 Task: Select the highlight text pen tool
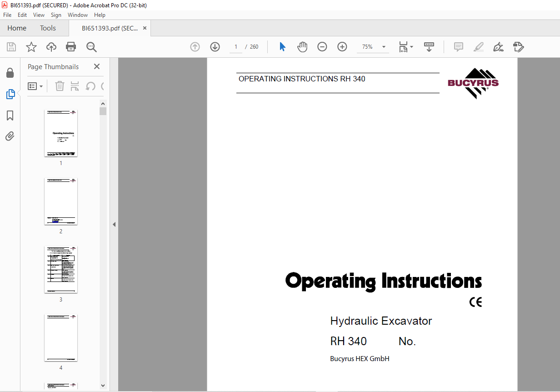pyautogui.click(x=479, y=47)
